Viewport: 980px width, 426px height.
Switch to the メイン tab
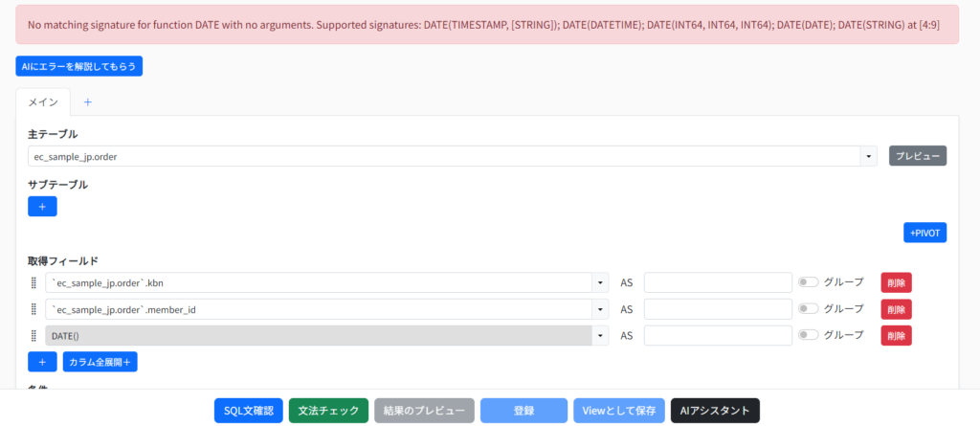43,101
